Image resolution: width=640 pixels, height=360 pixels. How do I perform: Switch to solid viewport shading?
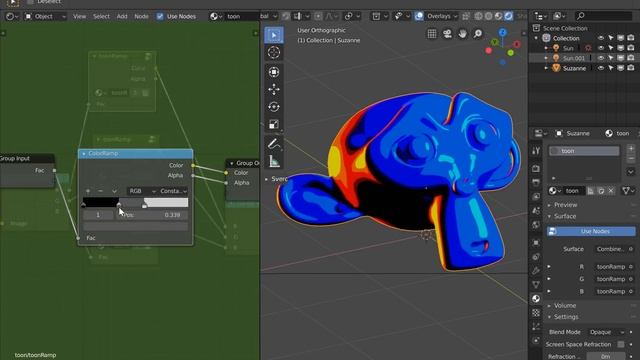(489, 16)
